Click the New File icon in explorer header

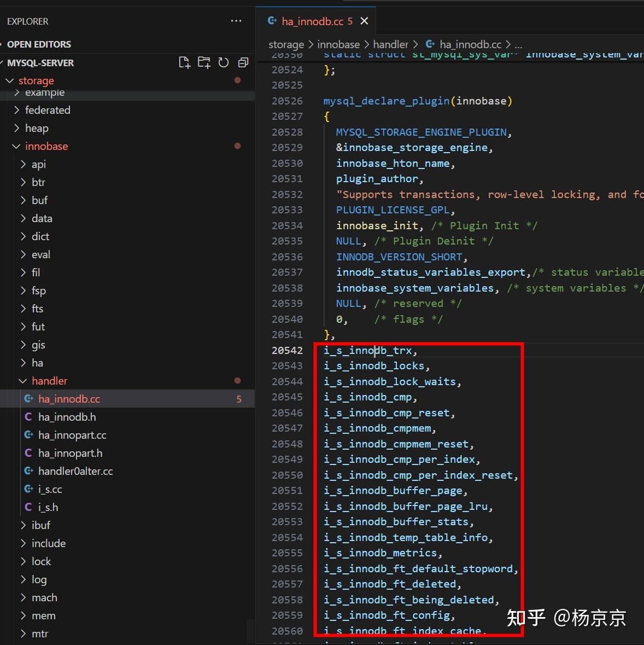184,62
